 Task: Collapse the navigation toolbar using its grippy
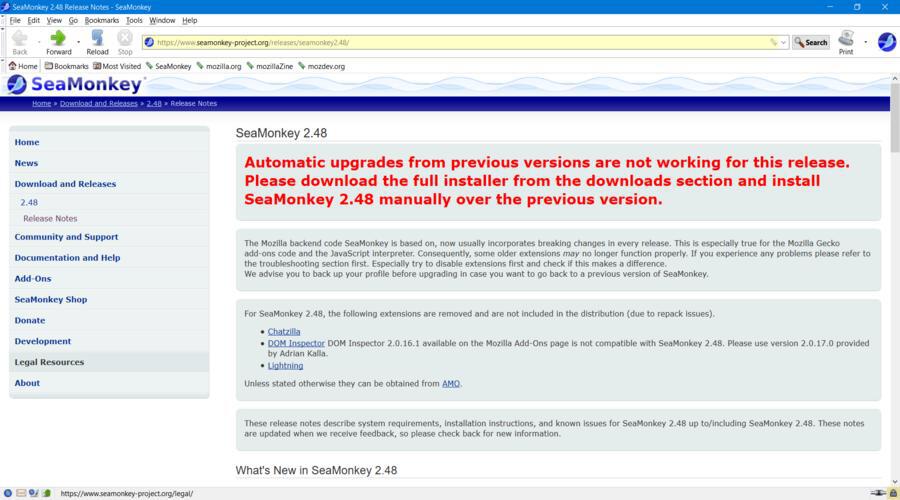[3, 42]
